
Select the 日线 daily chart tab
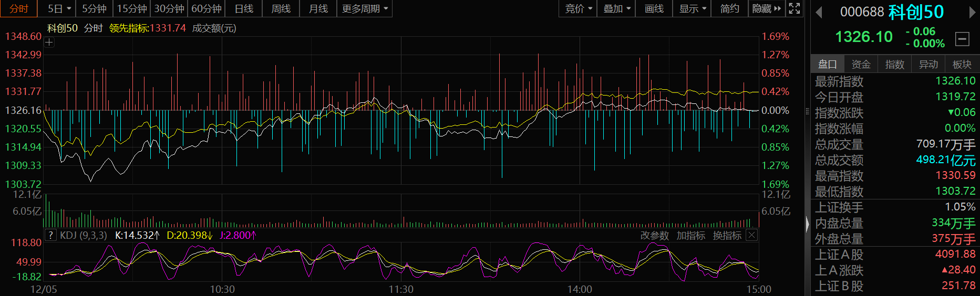click(244, 8)
